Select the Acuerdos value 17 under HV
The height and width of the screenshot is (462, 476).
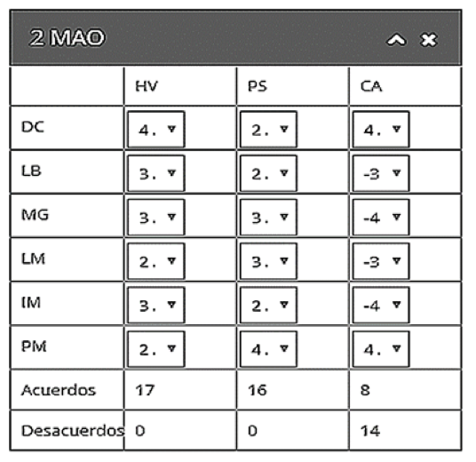[x=145, y=390]
